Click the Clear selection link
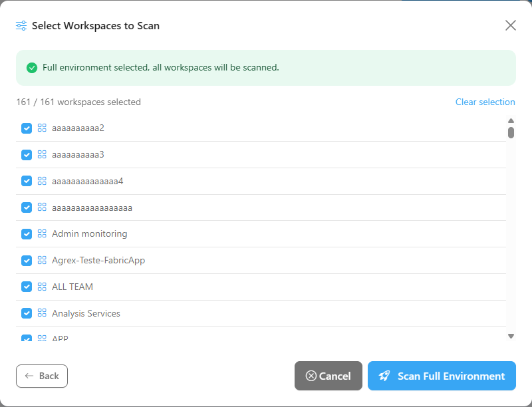This screenshot has height=407, width=532. tap(485, 102)
